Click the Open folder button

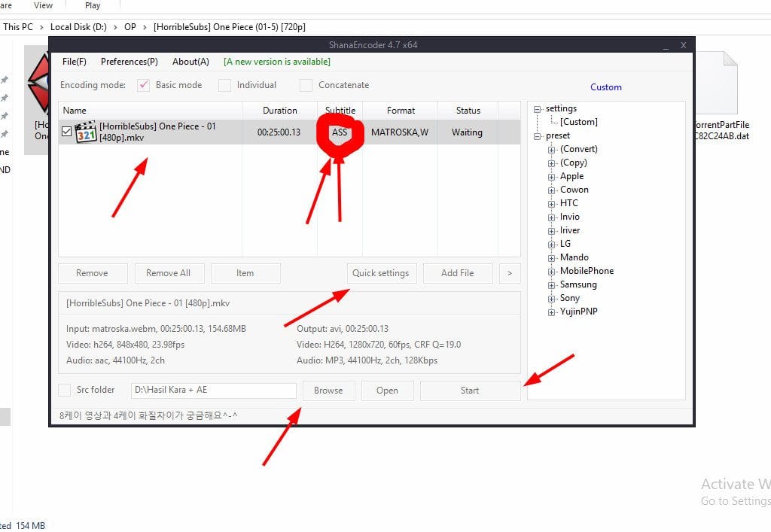point(388,391)
